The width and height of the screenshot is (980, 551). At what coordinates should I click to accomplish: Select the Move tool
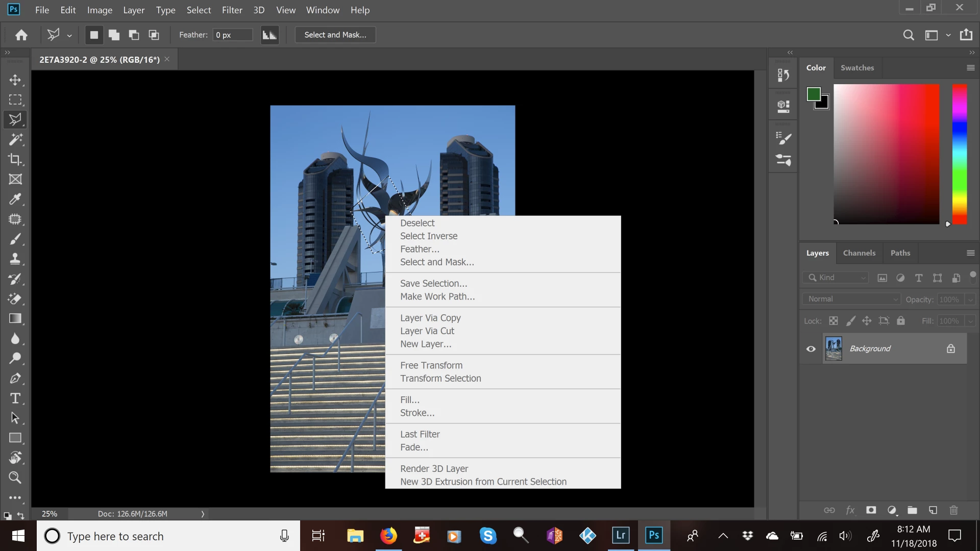(15, 80)
